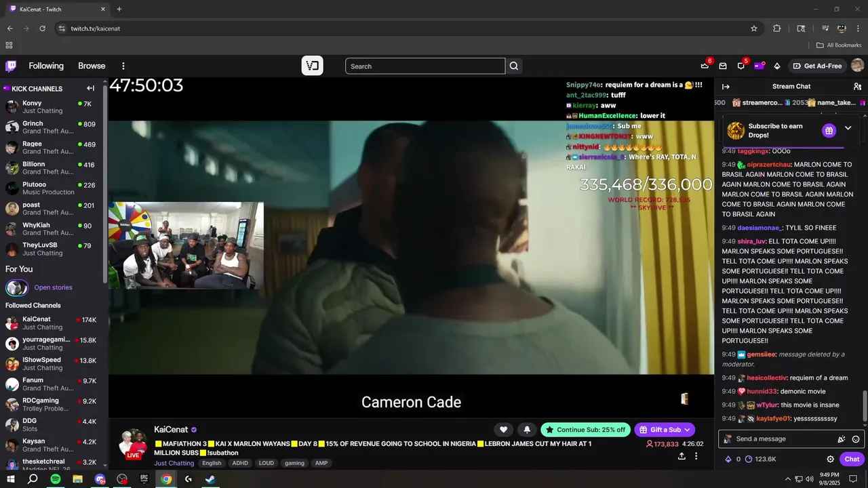Launch Epic Games from the taskbar
The width and height of the screenshot is (868, 488).
pyautogui.click(x=144, y=479)
